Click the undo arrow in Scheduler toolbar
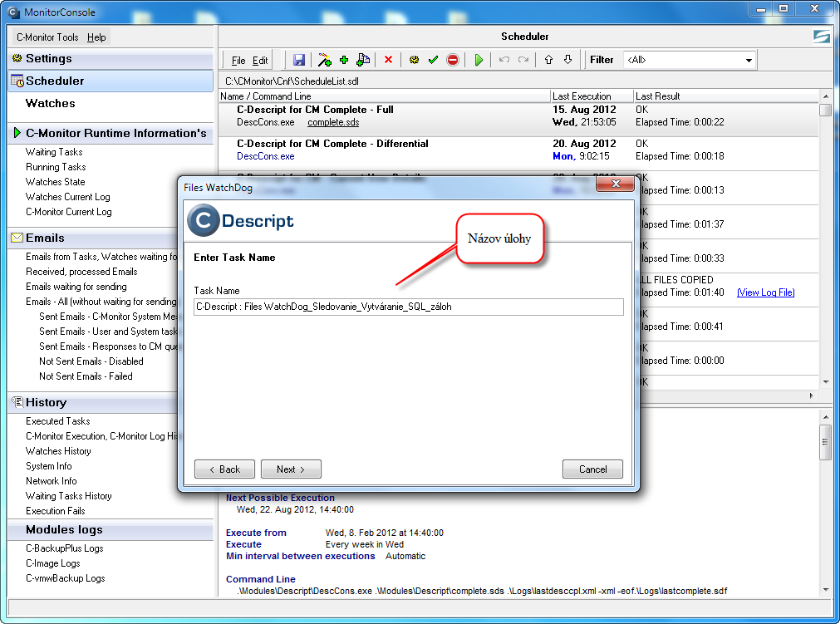The width and height of the screenshot is (840, 624). [x=504, y=60]
